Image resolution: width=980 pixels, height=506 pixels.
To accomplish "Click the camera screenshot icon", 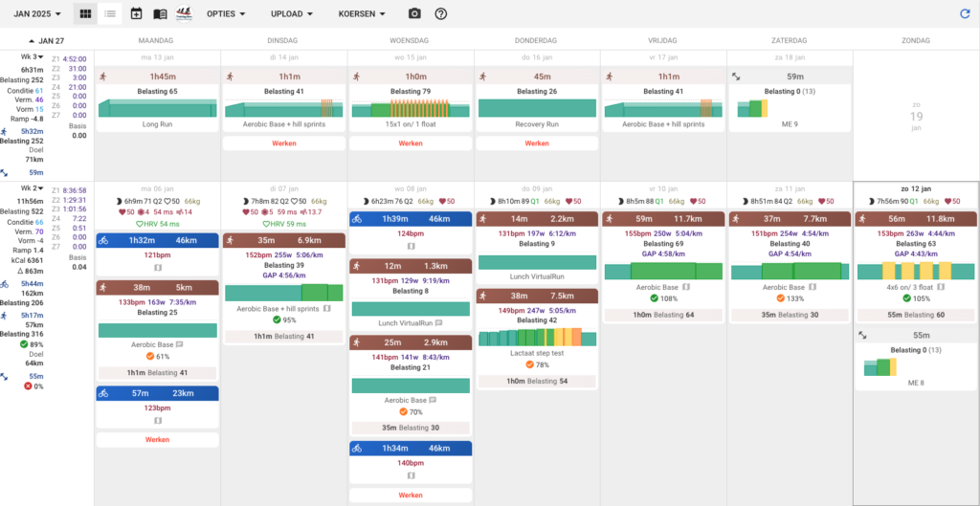I will coord(414,14).
